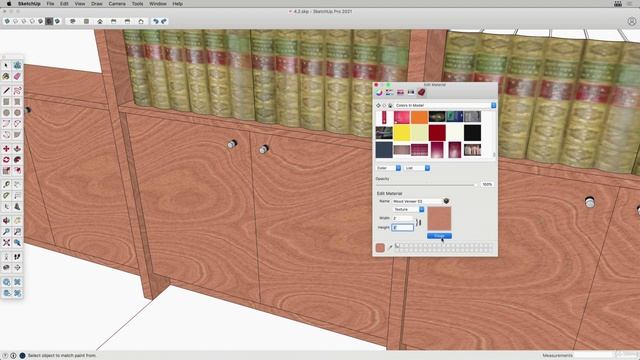Toggle the width-height aspect ratio lock
This screenshot has width=640, height=360.
coord(418,222)
